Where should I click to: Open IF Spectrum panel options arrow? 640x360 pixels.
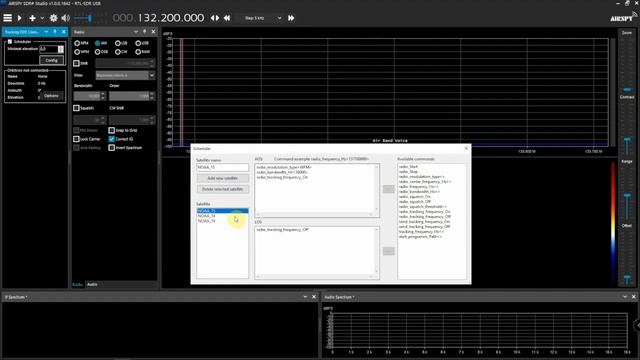pyautogui.click(x=305, y=297)
